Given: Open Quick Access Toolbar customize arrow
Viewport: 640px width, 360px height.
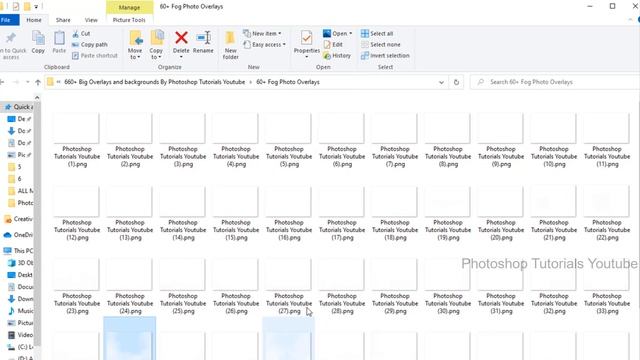Looking at the screenshot, I should click(36, 7).
